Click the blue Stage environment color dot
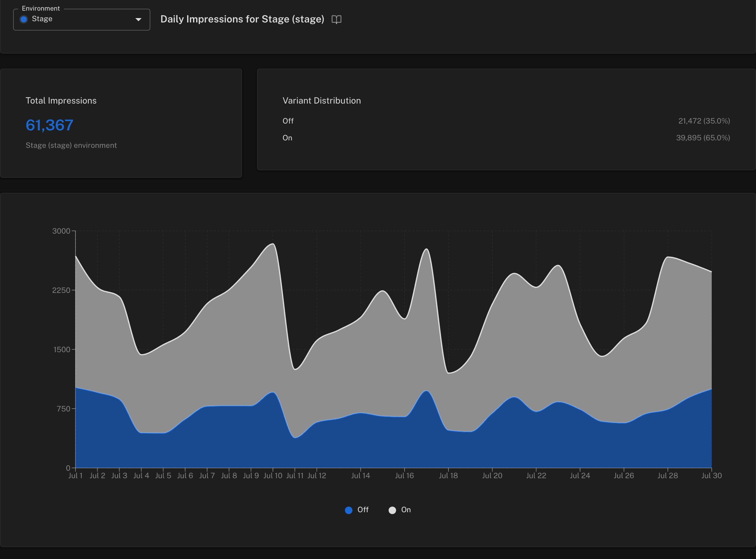 [x=24, y=19]
